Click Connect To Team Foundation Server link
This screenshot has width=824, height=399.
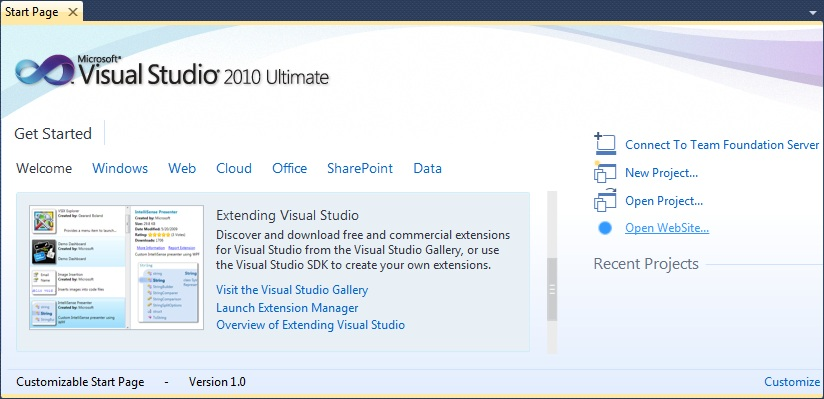coord(722,145)
